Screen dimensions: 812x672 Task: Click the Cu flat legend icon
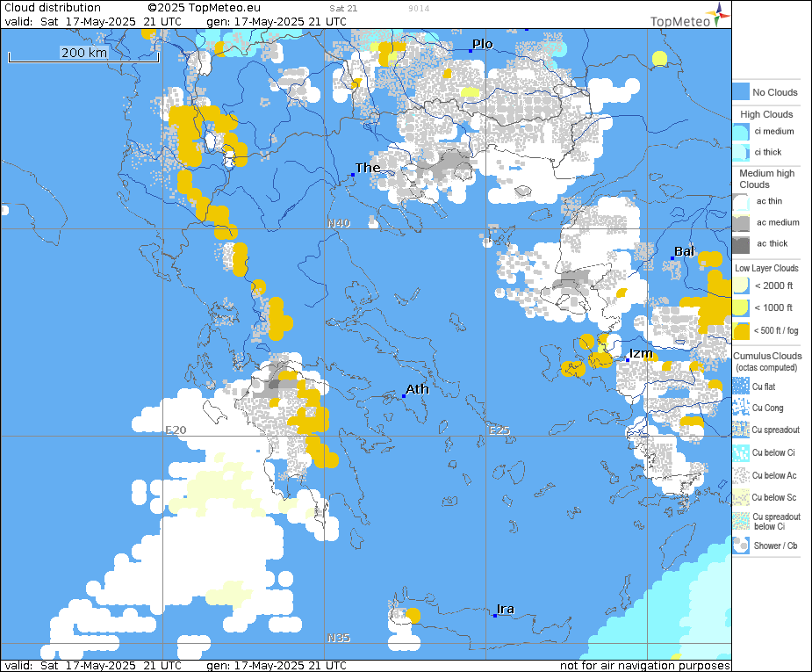click(741, 386)
